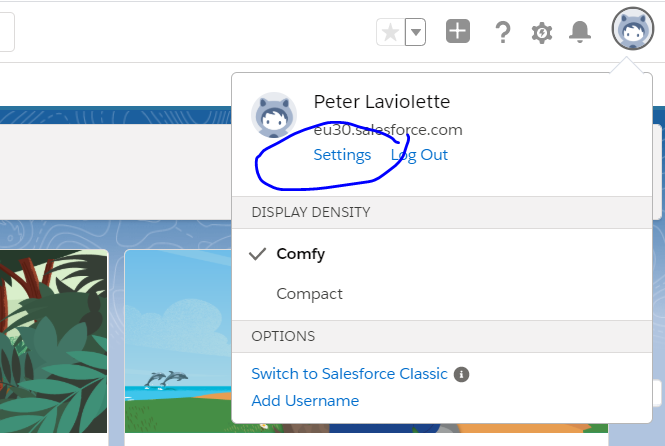Click the favorites star icon
This screenshot has height=446, width=665.
tap(389, 32)
